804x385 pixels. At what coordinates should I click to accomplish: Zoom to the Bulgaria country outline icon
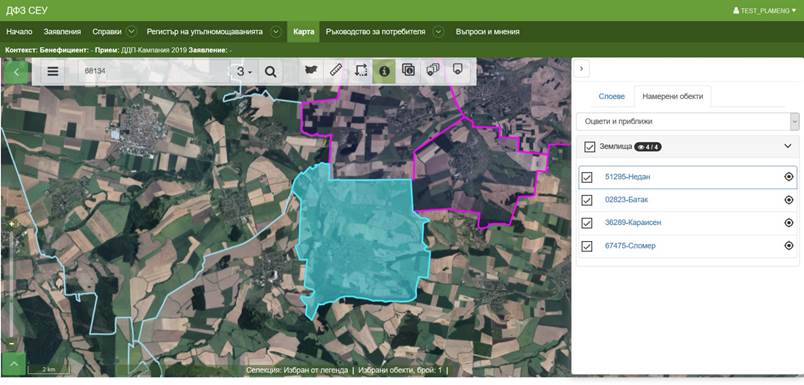(311, 70)
